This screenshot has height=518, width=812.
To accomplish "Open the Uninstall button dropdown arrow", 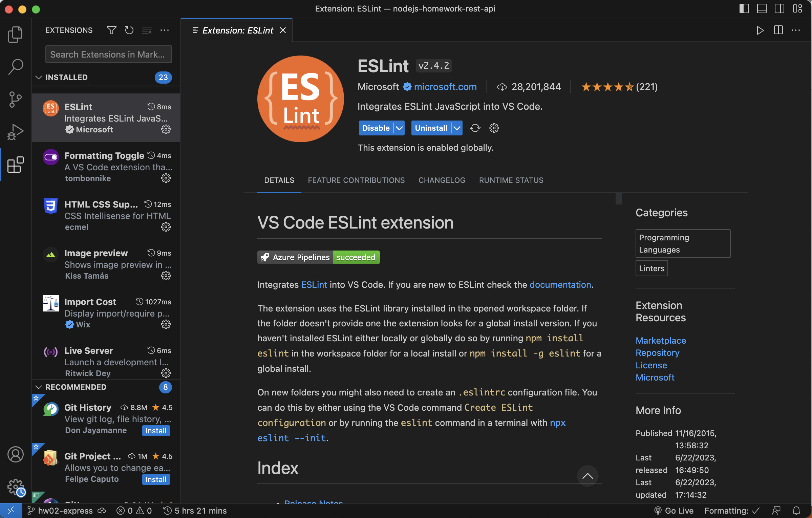I will [457, 128].
